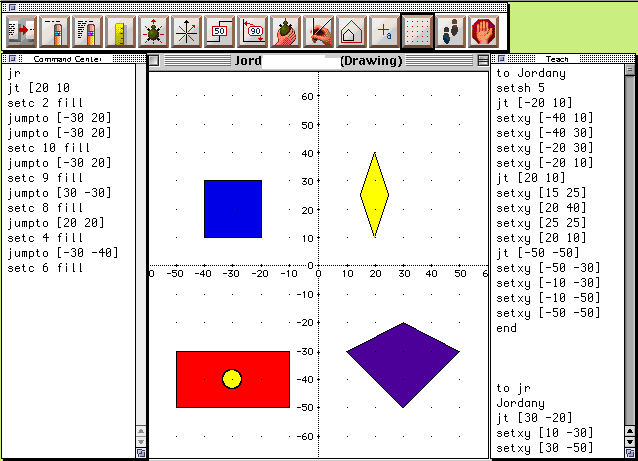Click the Teach window top collapse box
The image size is (638, 461).
(x=629, y=70)
